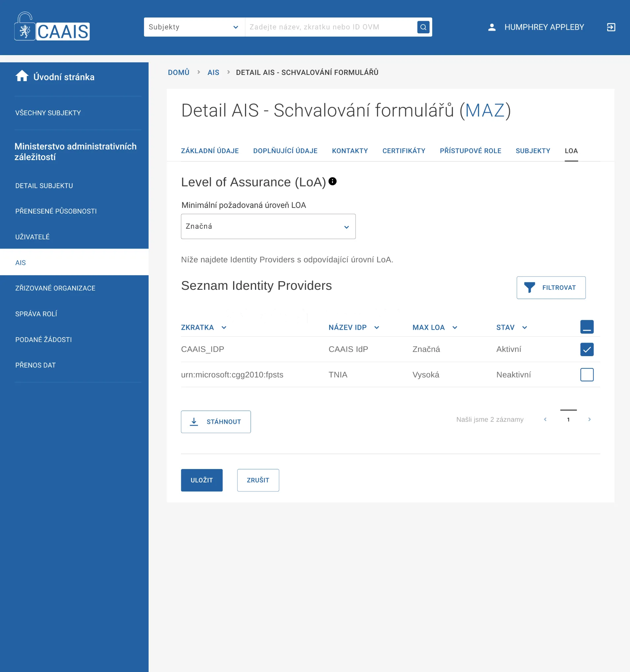Open the LoA info tooltip icon
The image size is (630, 672).
coord(332,182)
